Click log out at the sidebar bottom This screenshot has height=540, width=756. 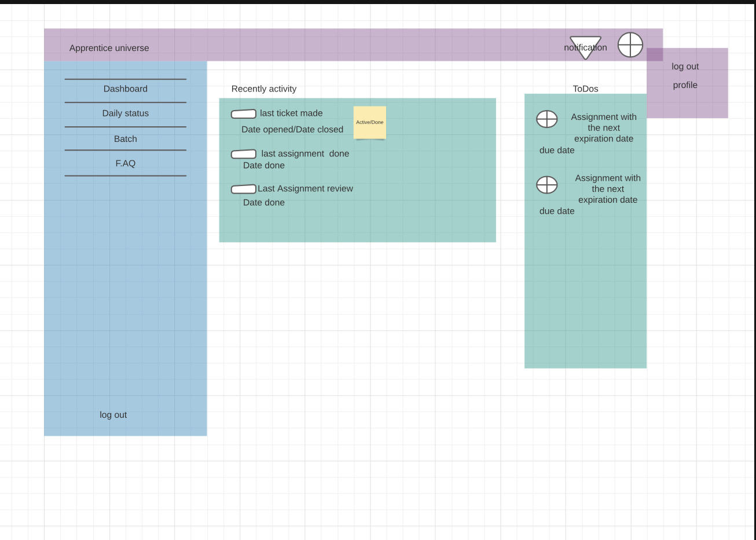click(x=113, y=415)
